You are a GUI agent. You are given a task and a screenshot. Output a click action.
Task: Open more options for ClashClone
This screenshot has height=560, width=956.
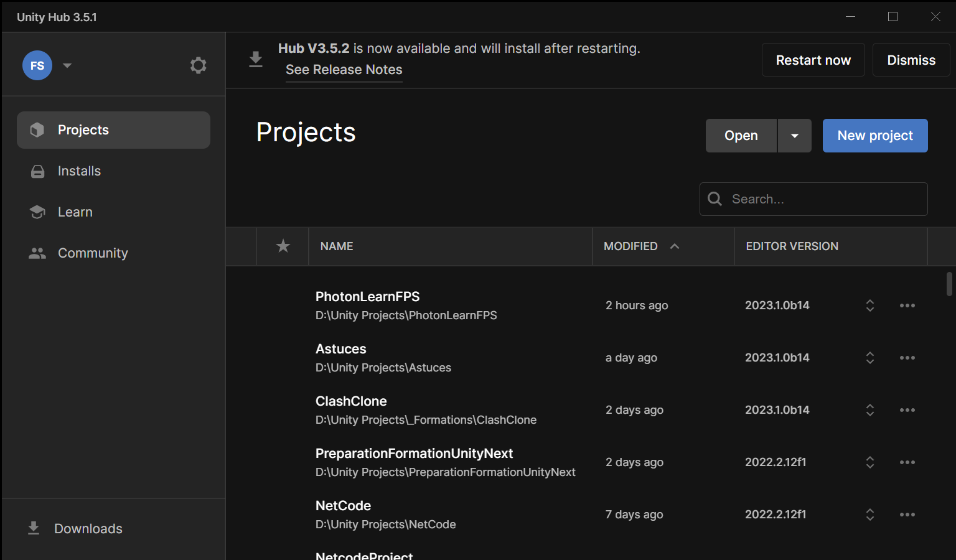pyautogui.click(x=907, y=410)
